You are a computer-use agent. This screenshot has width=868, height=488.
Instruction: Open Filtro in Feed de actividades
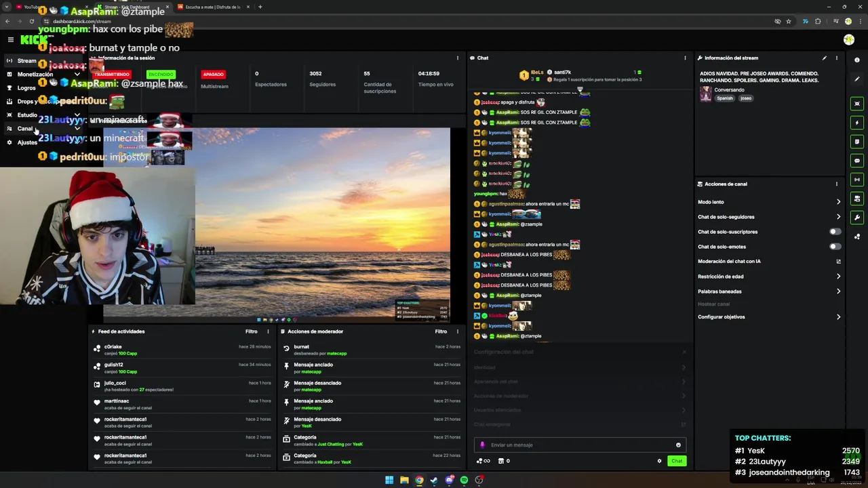coord(251,331)
